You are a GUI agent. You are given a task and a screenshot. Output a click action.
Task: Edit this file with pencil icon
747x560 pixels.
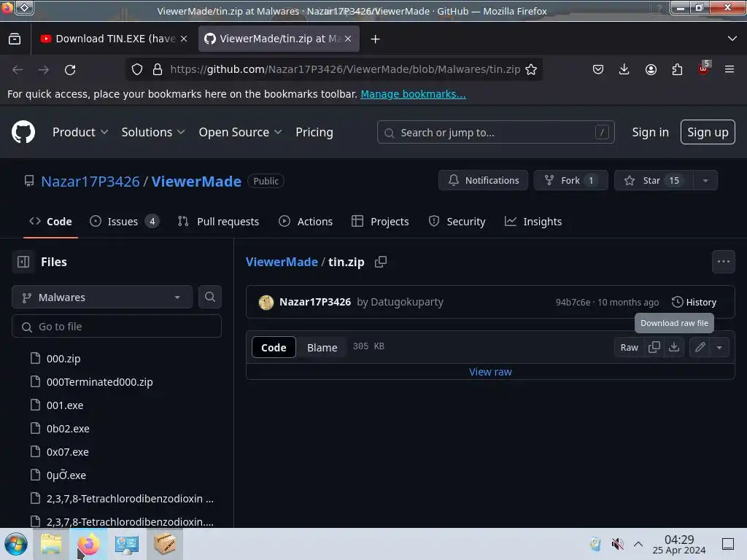pos(700,347)
